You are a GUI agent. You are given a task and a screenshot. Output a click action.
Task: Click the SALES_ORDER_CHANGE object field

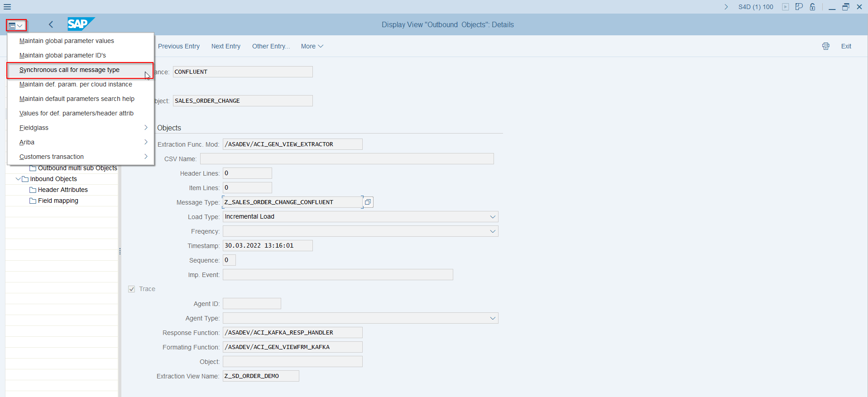pos(243,101)
